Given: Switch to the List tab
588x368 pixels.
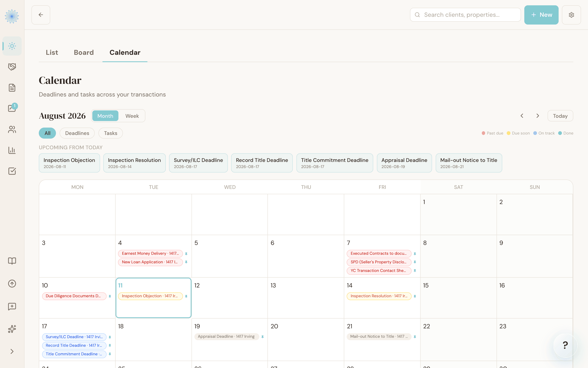Looking at the screenshot, I should [52, 52].
